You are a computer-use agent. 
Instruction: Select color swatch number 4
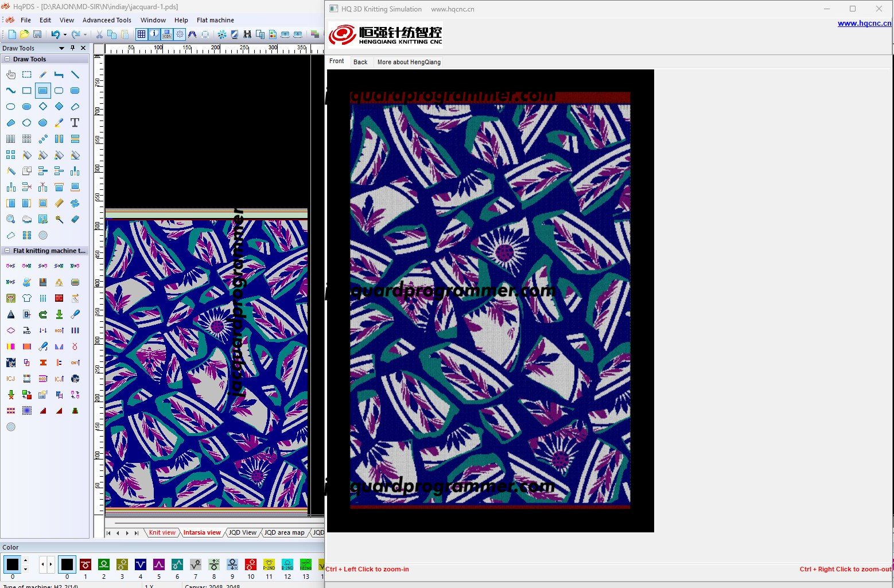[x=141, y=564]
